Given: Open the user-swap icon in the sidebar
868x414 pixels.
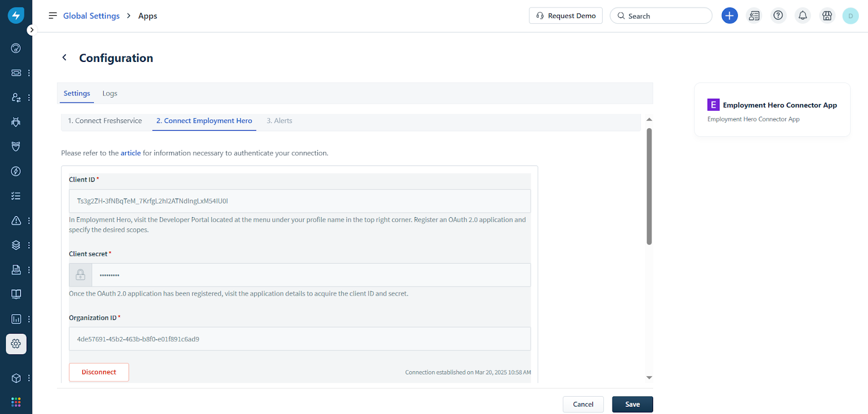Looking at the screenshot, I should coord(16,98).
